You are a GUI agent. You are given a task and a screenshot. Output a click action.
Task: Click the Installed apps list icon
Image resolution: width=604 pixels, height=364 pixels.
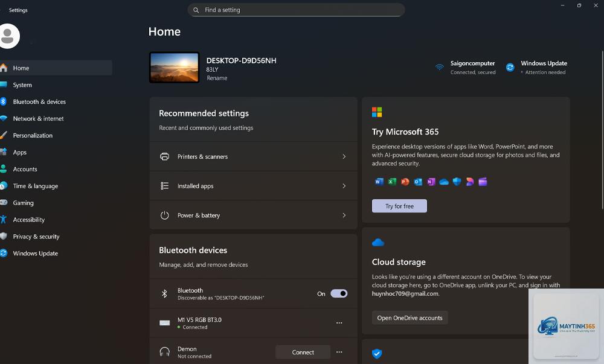pos(164,186)
